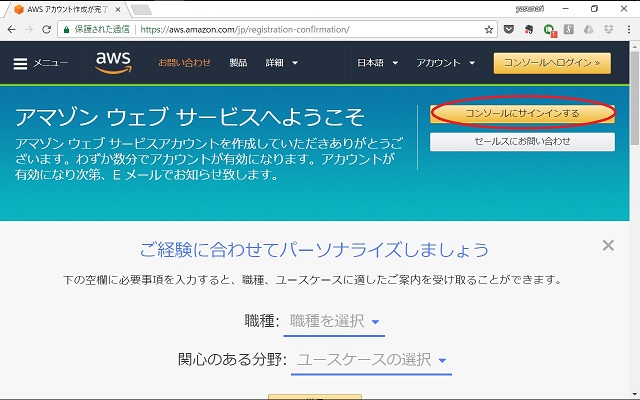The width and height of the screenshot is (640, 400).
Task: Close the AWS browser tab
Action: [118, 9]
